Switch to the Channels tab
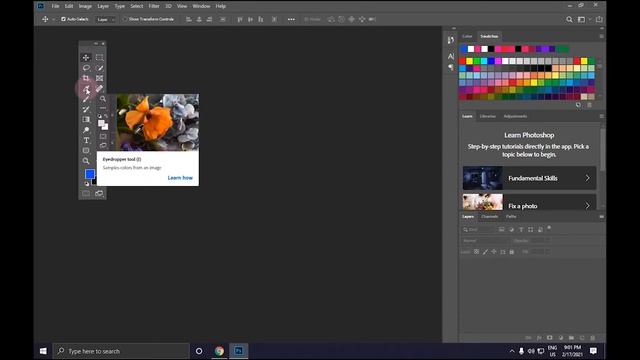This screenshot has width=640, height=360. [489, 217]
